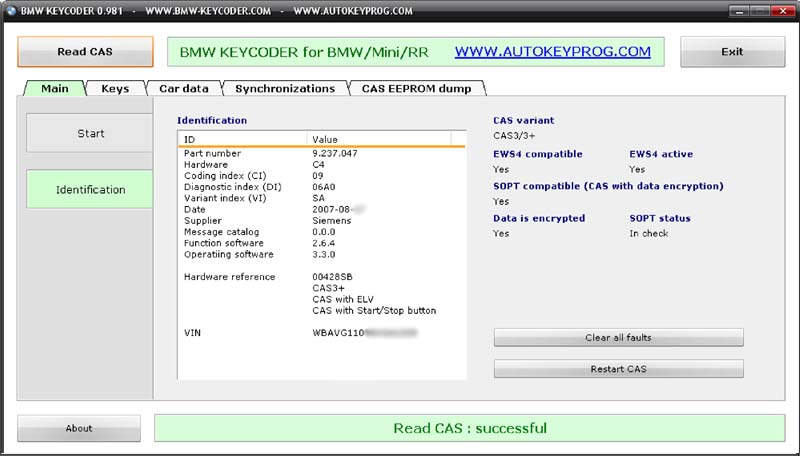800x456 pixels.
Task: Click the Data is encrypted label
Action: (x=539, y=218)
